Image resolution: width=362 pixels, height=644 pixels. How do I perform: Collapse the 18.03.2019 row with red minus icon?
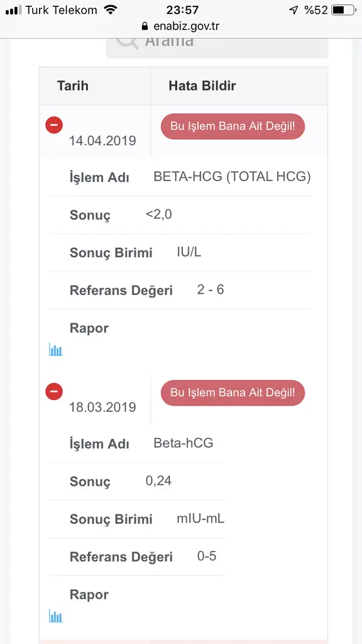(54, 391)
